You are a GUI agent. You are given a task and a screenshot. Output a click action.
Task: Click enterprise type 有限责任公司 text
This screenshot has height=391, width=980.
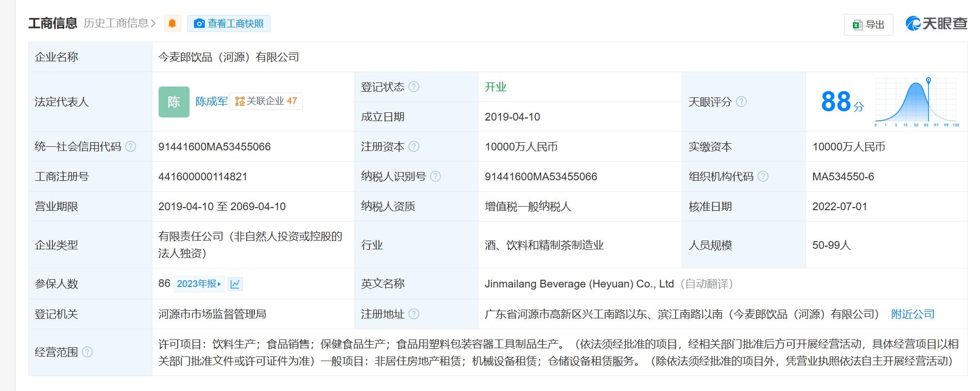coord(250,245)
